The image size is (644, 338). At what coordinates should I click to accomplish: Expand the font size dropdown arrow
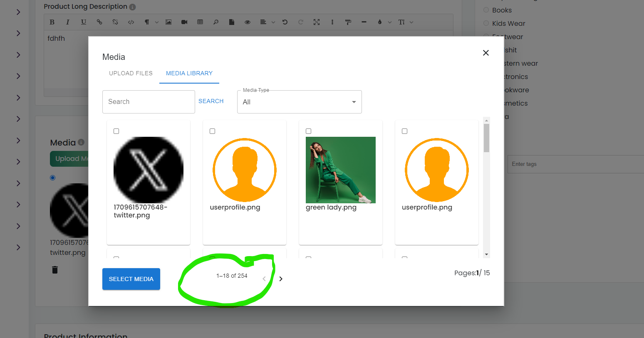pyautogui.click(x=411, y=22)
